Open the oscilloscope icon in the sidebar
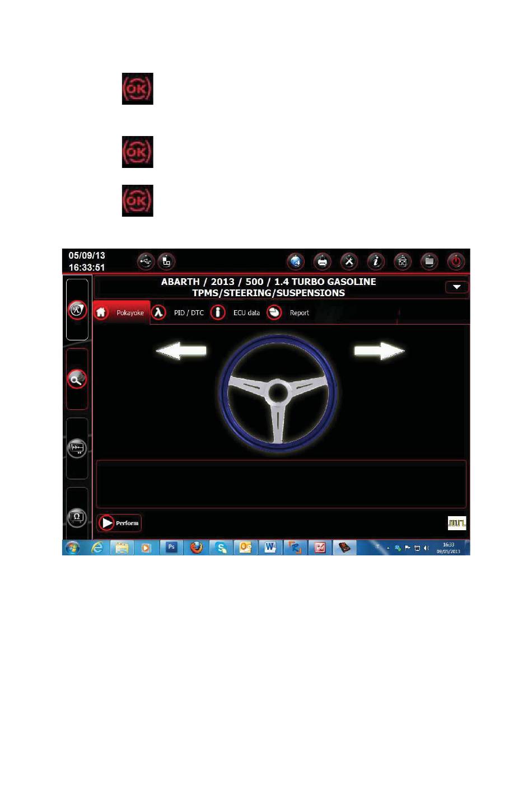Screen dimensions: 532x795 [x=77, y=448]
